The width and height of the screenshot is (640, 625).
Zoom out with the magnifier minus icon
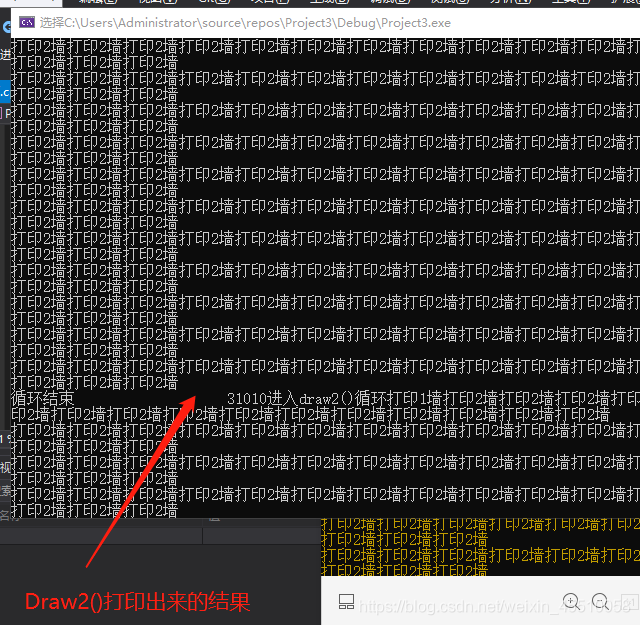(600, 601)
